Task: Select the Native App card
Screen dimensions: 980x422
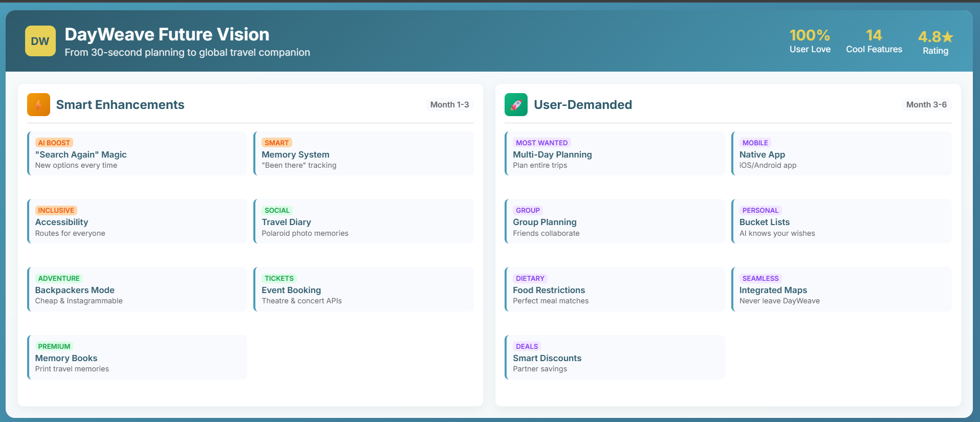Action: (x=841, y=153)
